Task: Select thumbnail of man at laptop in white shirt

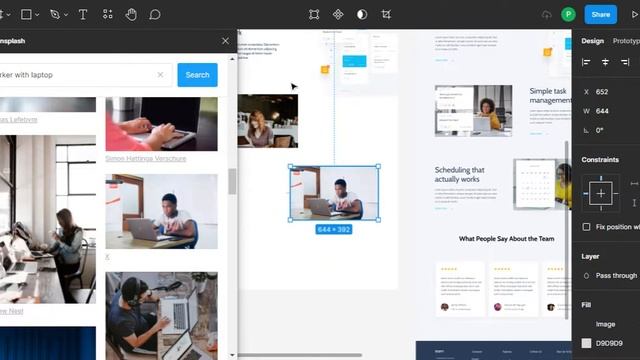Action: tap(162, 211)
